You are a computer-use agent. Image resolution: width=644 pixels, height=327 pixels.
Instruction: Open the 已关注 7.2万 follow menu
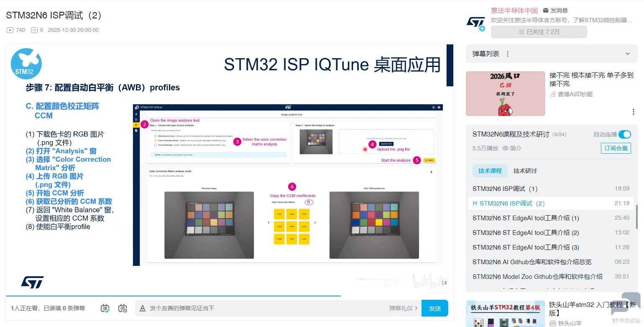tap(539, 32)
